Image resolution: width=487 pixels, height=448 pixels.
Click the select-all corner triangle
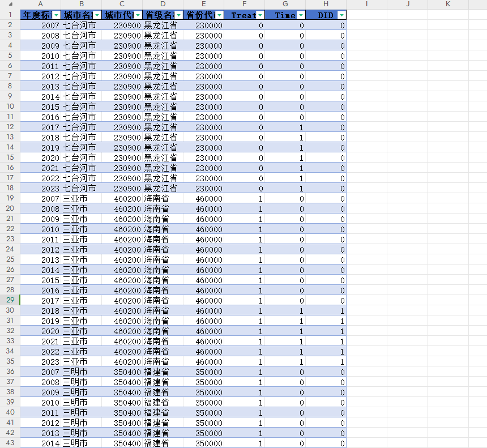point(11,5)
